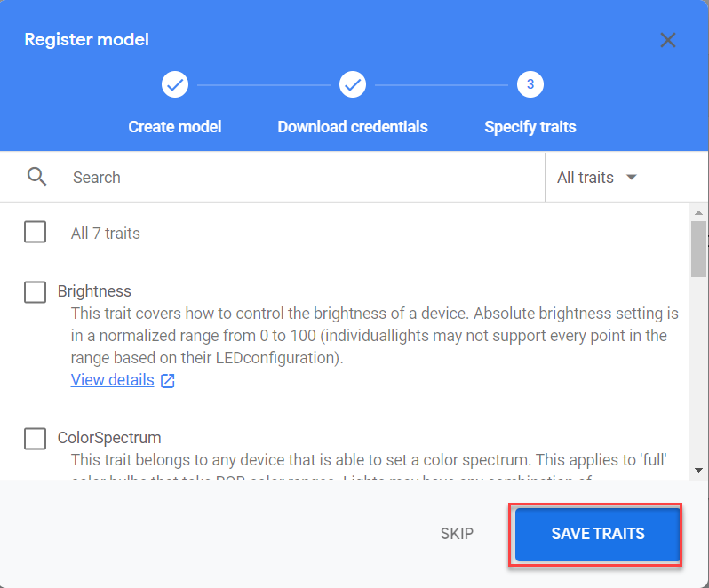Screen dimensions: 709x588
Task: Click the traits list scrollbar thumb
Action: tap(699, 249)
